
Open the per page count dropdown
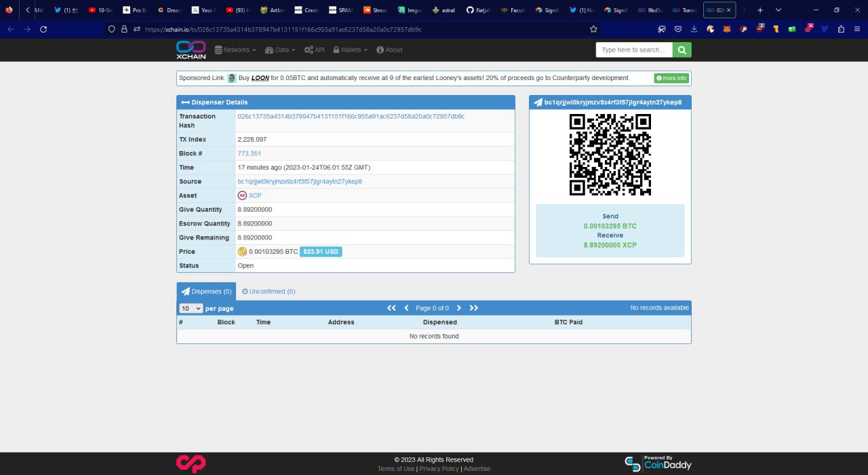coord(191,308)
